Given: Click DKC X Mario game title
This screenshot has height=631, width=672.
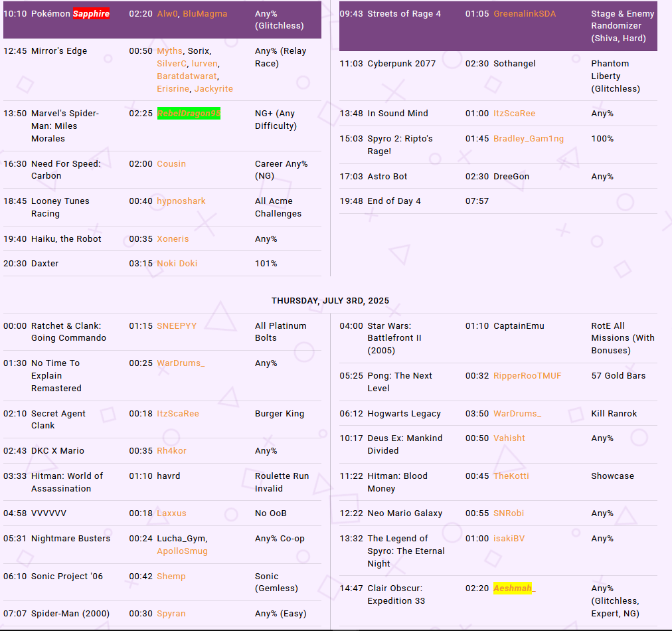Looking at the screenshot, I should pos(57,451).
